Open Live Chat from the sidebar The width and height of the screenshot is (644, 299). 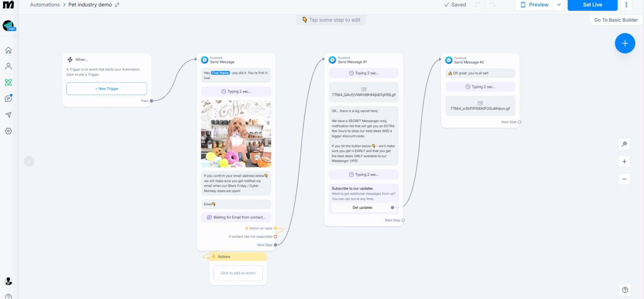[x=8, y=98]
